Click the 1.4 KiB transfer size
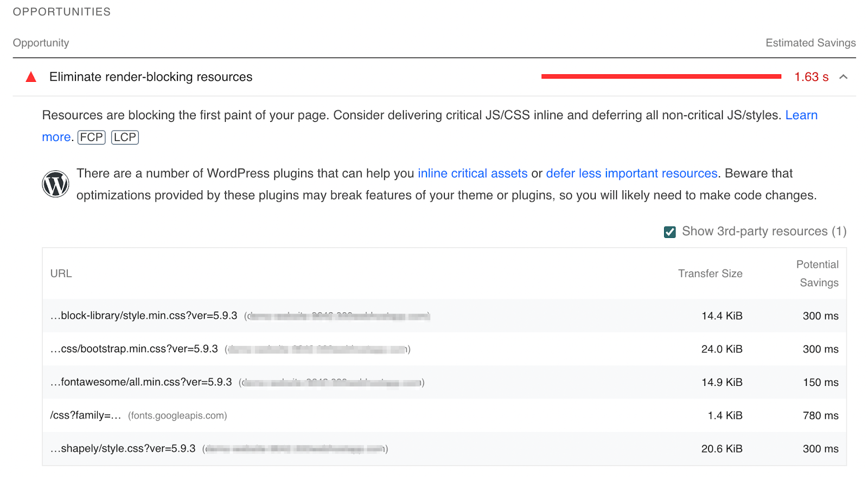Viewport: 868px width, 477px height. click(725, 415)
